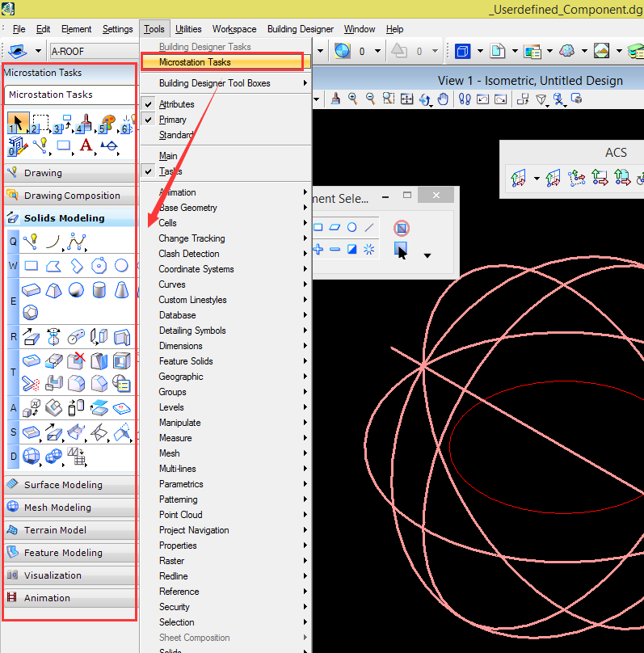Click the active color palette icon
The height and width of the screenshot is (653, 644).
[107, 124]
